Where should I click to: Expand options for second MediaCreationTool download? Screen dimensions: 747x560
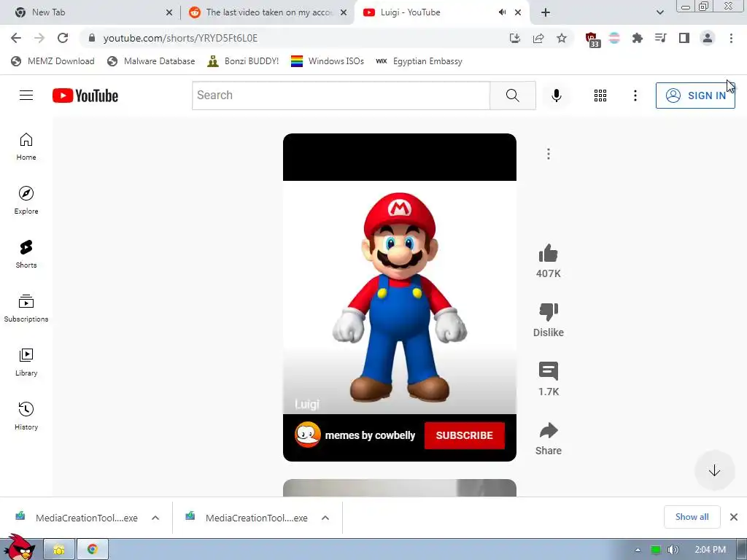(325, 518)
